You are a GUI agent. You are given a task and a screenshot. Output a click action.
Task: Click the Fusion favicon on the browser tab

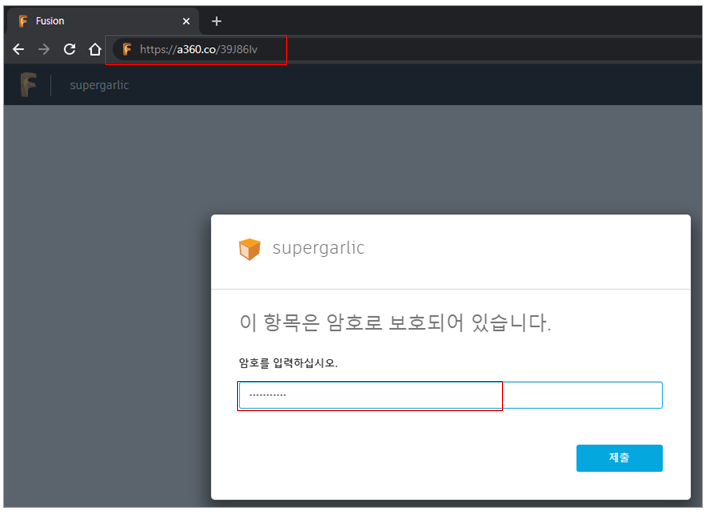[23, 21]
